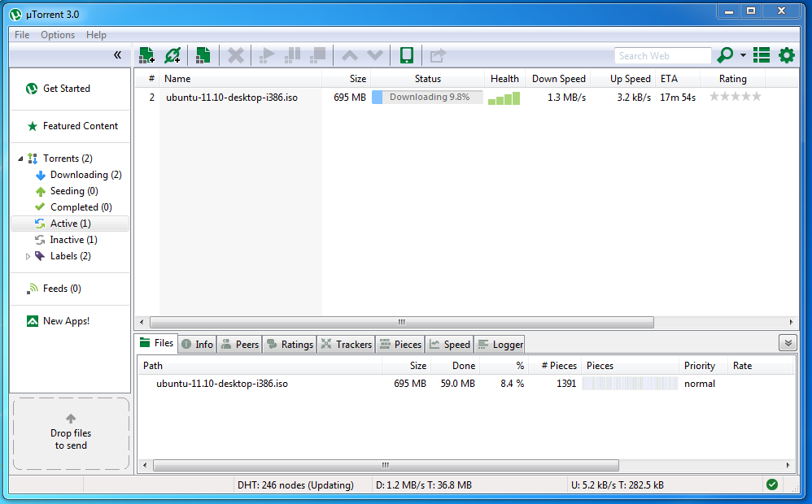Sort torrents by Size column header
The height and width of the screenshot is (504, 812).
346,79
